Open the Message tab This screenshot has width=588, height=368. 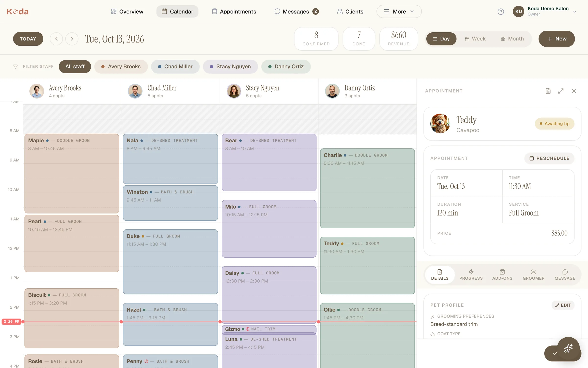(565, 275)
